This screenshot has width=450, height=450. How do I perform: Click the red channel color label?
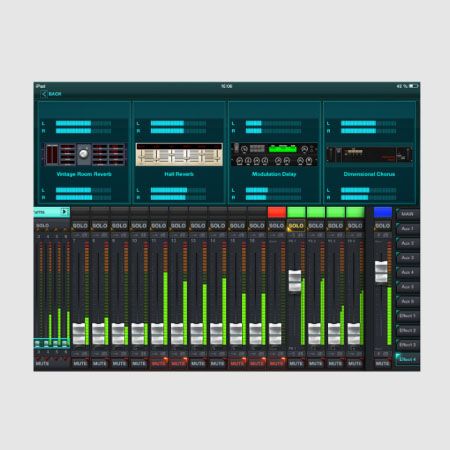pyautogui.click(x=277, y=212)
